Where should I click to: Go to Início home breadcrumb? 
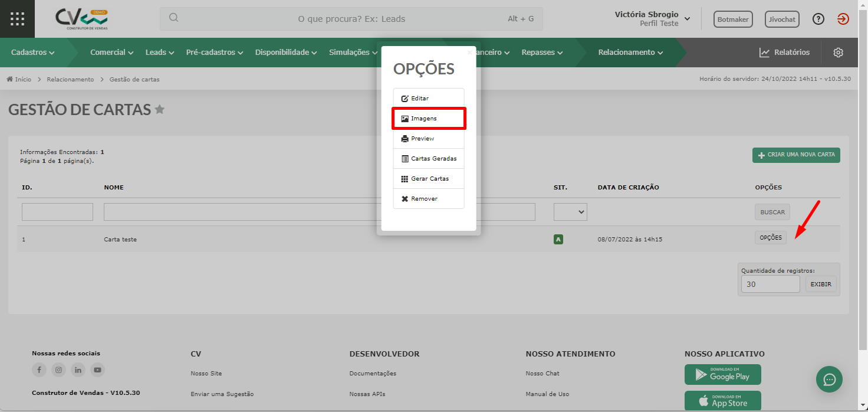[19, 79]
